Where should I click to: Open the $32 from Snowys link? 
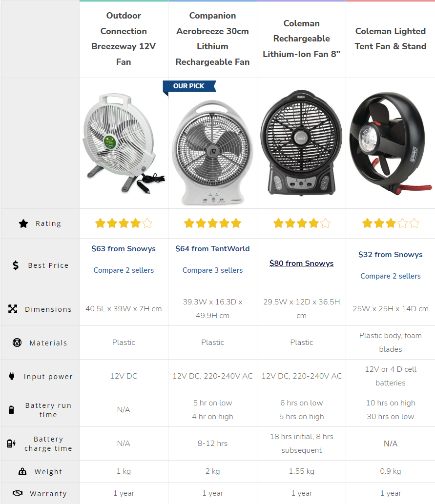(390, 255)
